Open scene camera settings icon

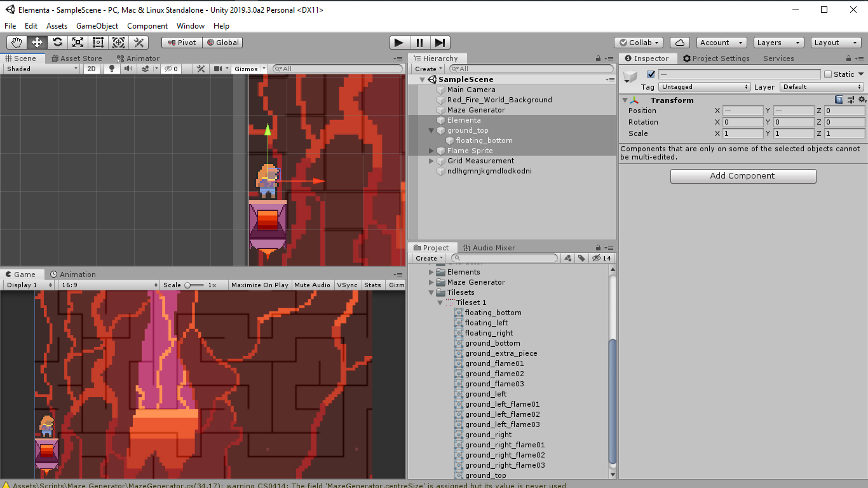(x=220, y=69)
